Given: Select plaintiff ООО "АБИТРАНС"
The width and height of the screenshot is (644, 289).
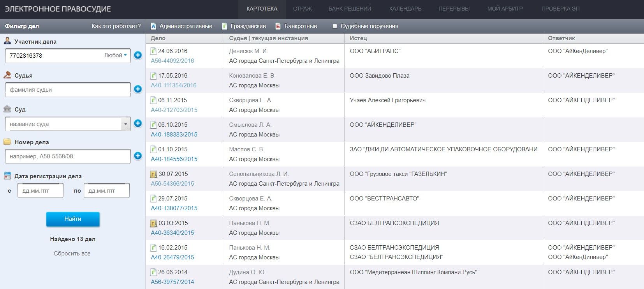Looking at the screenshot, I should pyautogui.click(x=375, y=51).
